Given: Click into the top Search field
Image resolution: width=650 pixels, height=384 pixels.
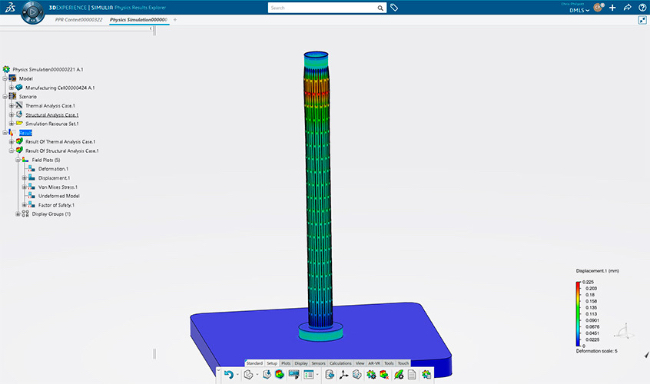Looking at the screenshot, I should click(323, 7).
